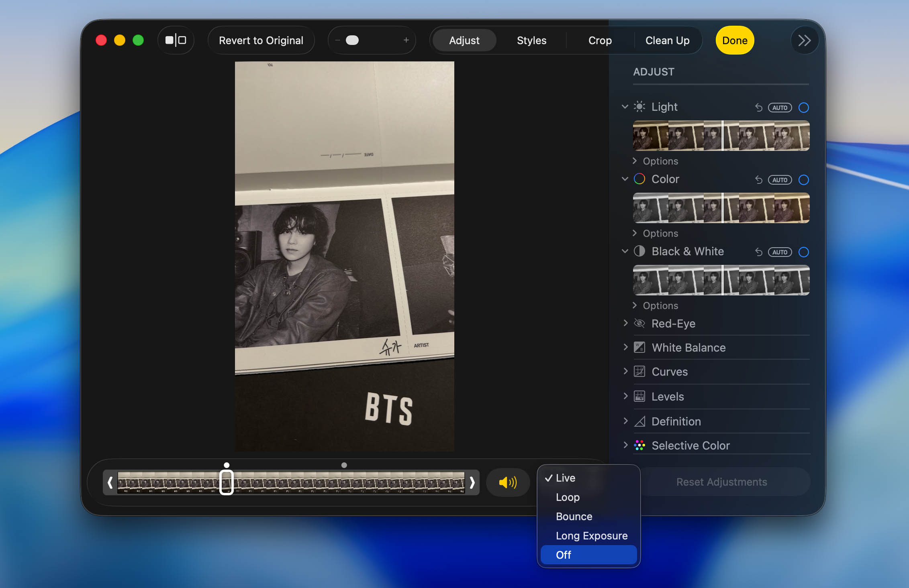Viewport: 909px width, 588px height.
Task: Choose Long Exposure from the menu
Action: click(589, 536)
